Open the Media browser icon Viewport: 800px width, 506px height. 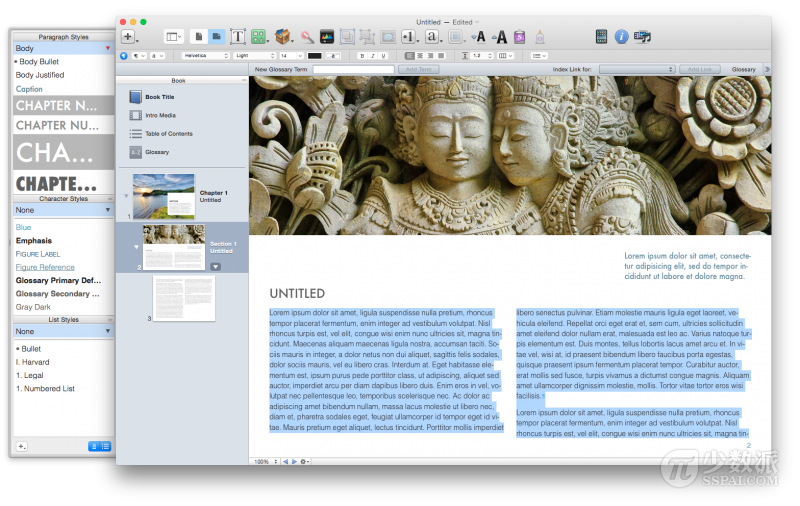coord(642,37)
